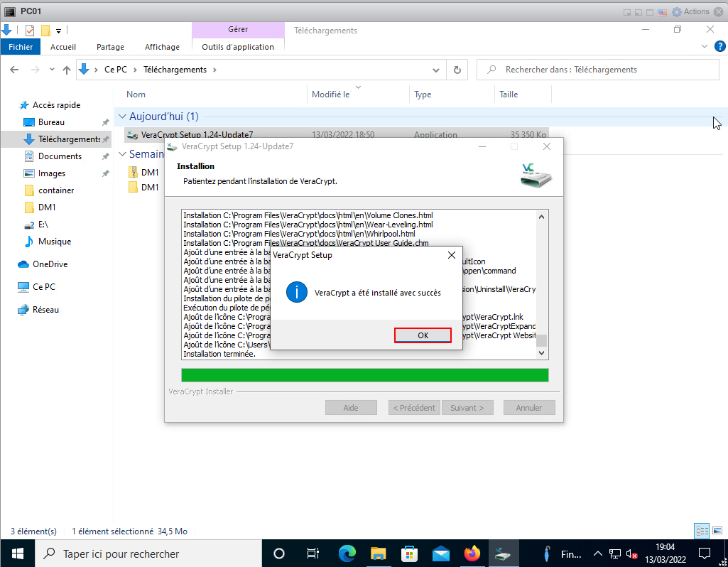Expand the recent locations dropdown arrow

(x=52, y=70)
